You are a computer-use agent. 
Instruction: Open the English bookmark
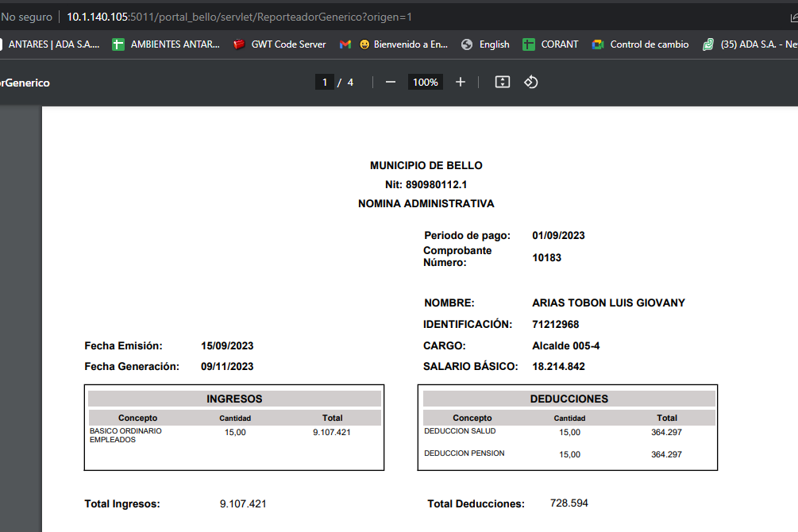pos(485,44)
